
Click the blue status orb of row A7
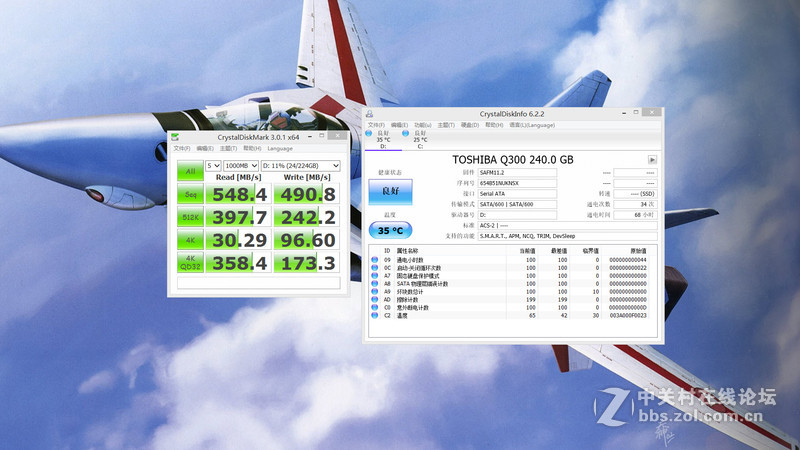pyautogui.click(x=374, y=276)
